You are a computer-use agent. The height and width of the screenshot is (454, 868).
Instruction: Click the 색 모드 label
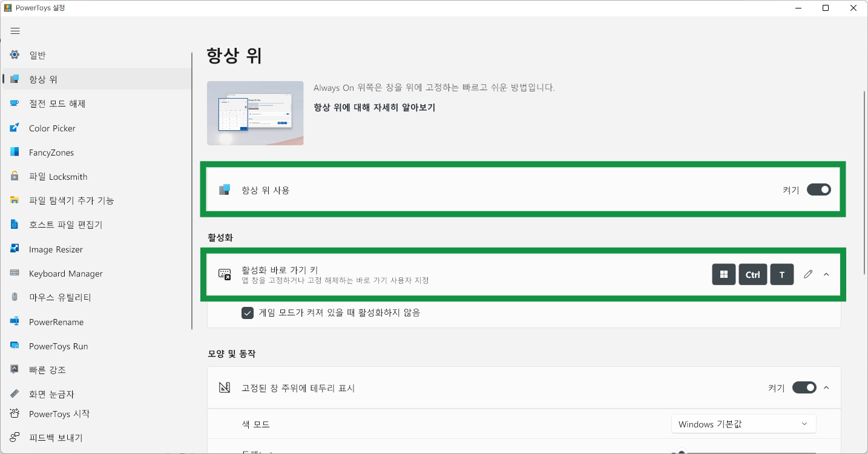[255, 424]
